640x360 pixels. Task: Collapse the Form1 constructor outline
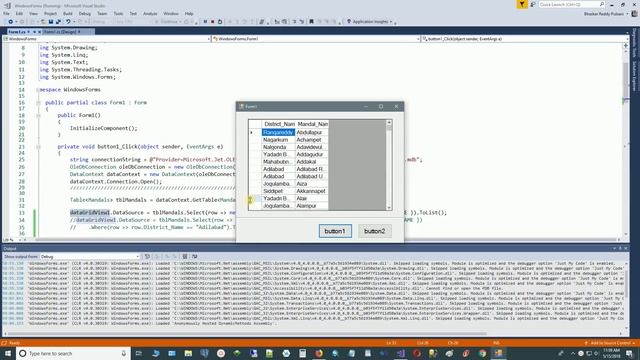pos(38,116)
